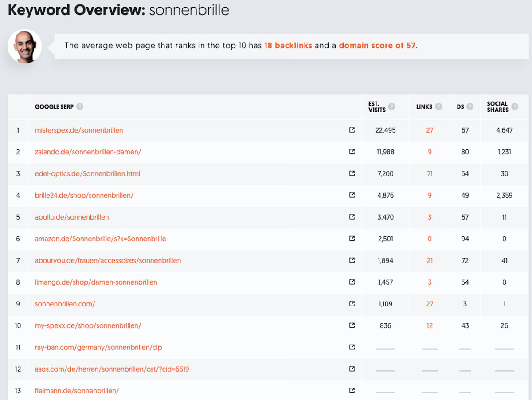View 12 backlinks for my-spexx.de
Screen dimensions: 532x400
[x=430, y=326]
